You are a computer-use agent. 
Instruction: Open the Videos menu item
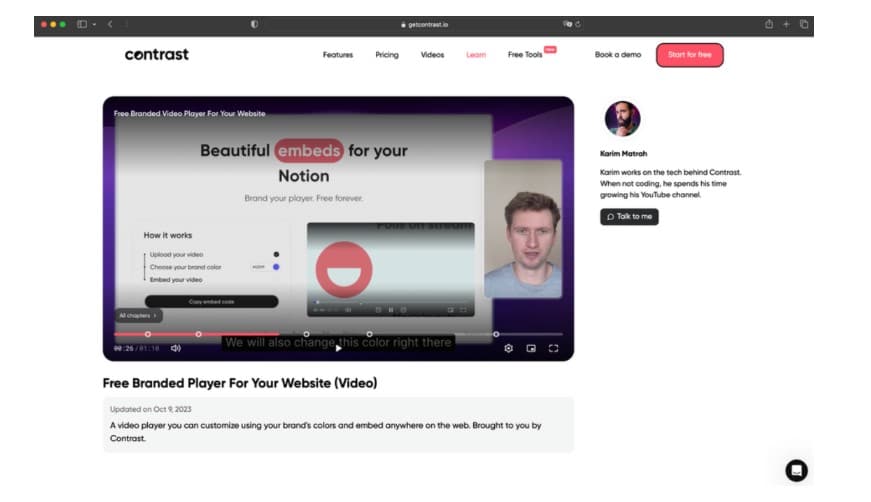tap(432, 55)
